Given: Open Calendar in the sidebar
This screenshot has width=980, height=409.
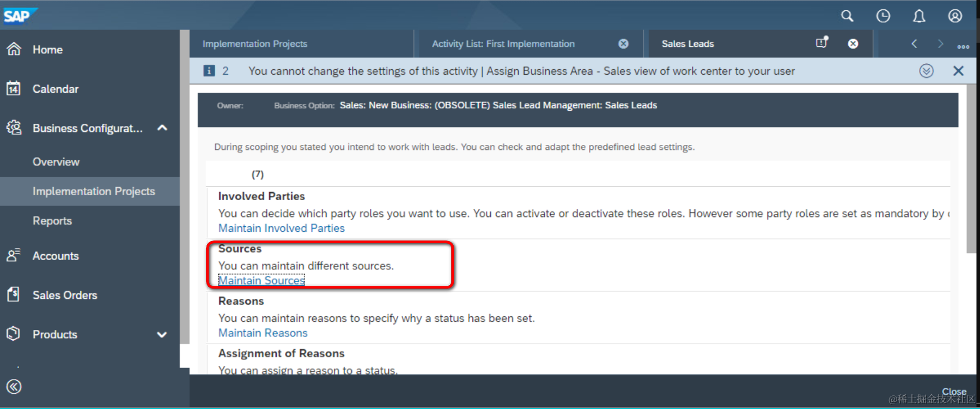Looking at the screenshot, I should coord(56,89).
